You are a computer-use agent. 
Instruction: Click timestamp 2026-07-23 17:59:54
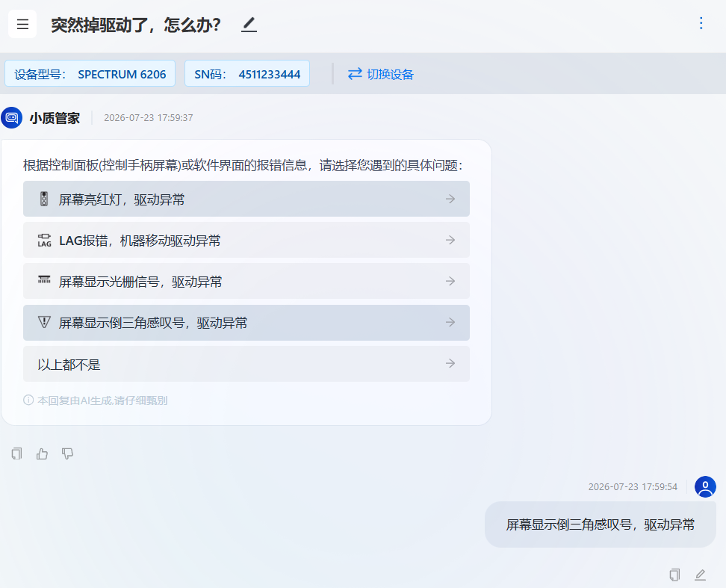point(633,486)
